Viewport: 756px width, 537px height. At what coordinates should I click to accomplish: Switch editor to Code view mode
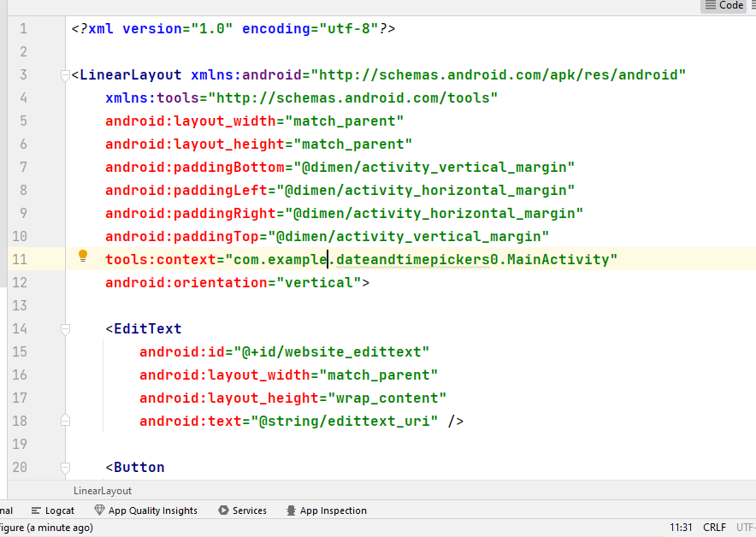(x=724, y=5)
